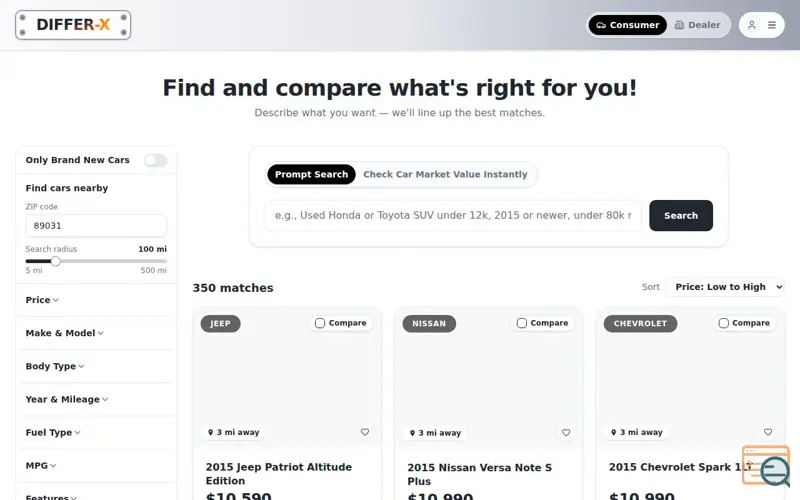Click the Find cars nearby heading

tap(67, 188)
